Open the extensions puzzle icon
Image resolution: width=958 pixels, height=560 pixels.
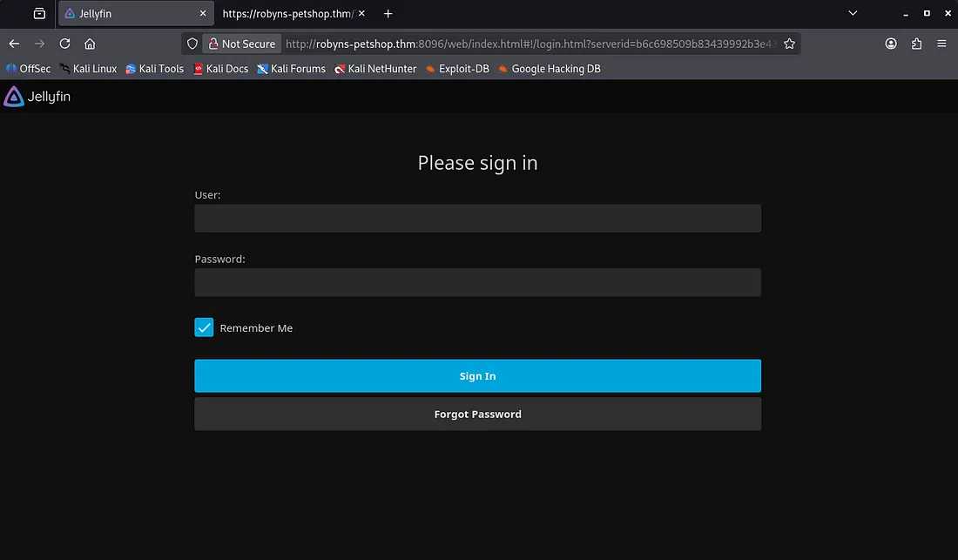point(916,44)
